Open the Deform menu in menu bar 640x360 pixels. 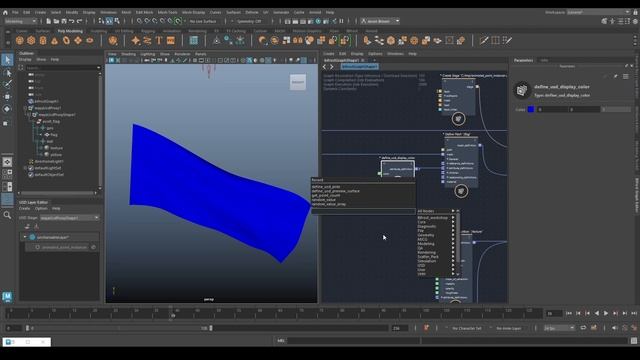(251, 12)
